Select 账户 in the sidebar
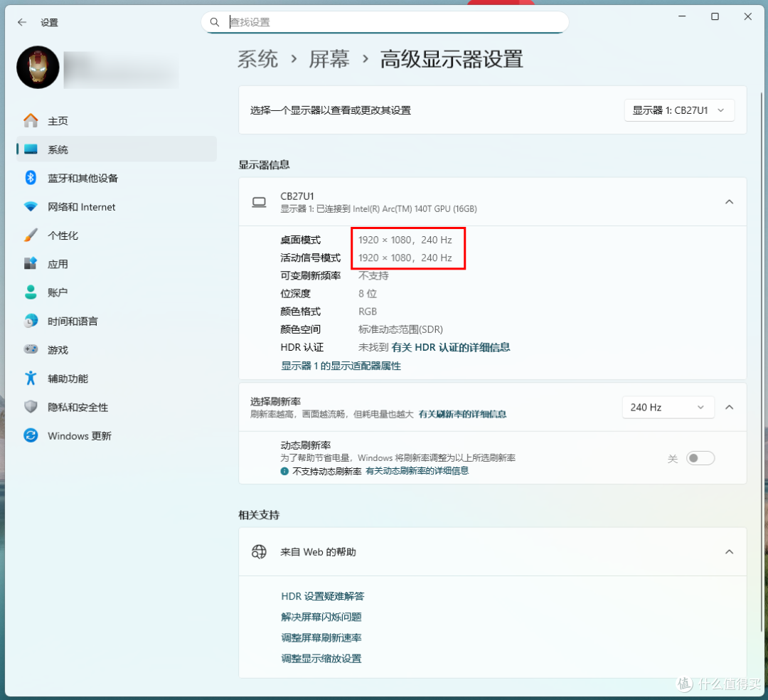The height and width of the screenshot is (700, 768). click(117, 292)
